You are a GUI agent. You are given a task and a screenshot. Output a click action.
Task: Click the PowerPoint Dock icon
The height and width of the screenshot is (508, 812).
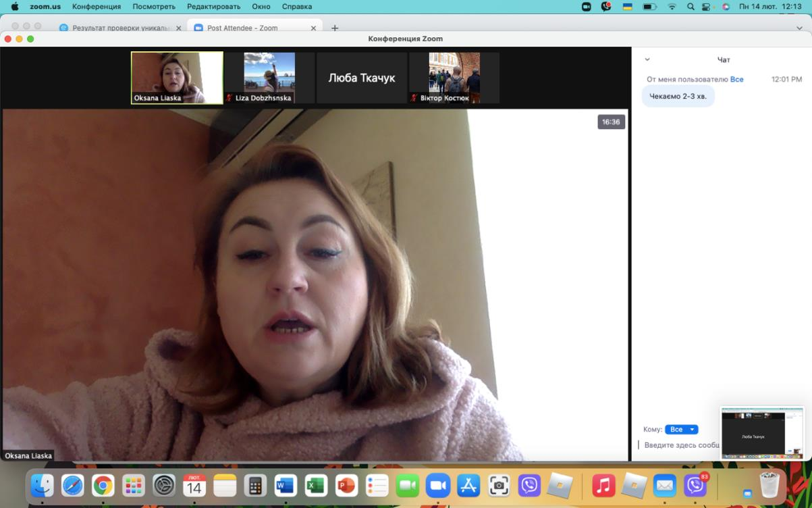pos(346,485)
